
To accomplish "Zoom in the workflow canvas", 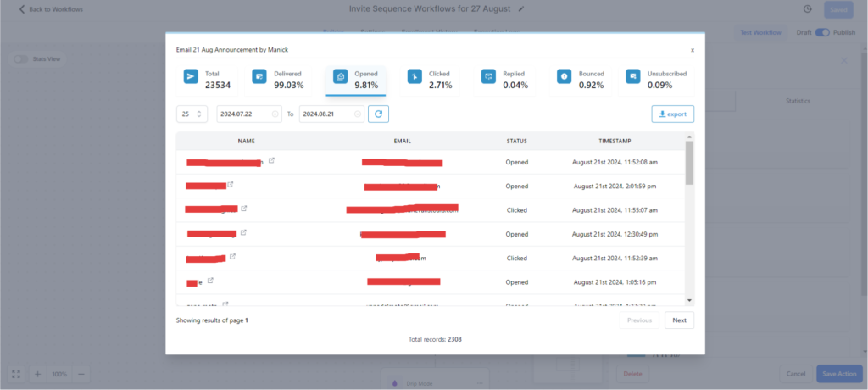I will click(37, 374).
